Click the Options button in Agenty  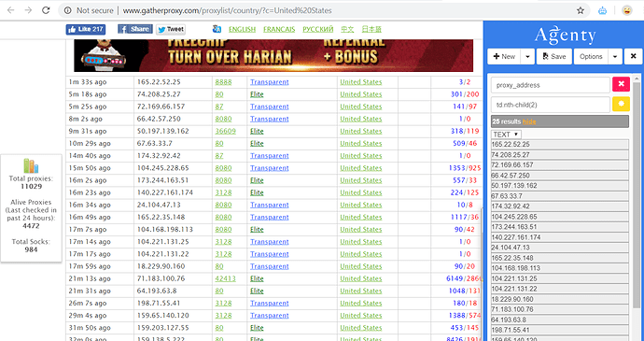pyautogui.click(x=591, y=57)
